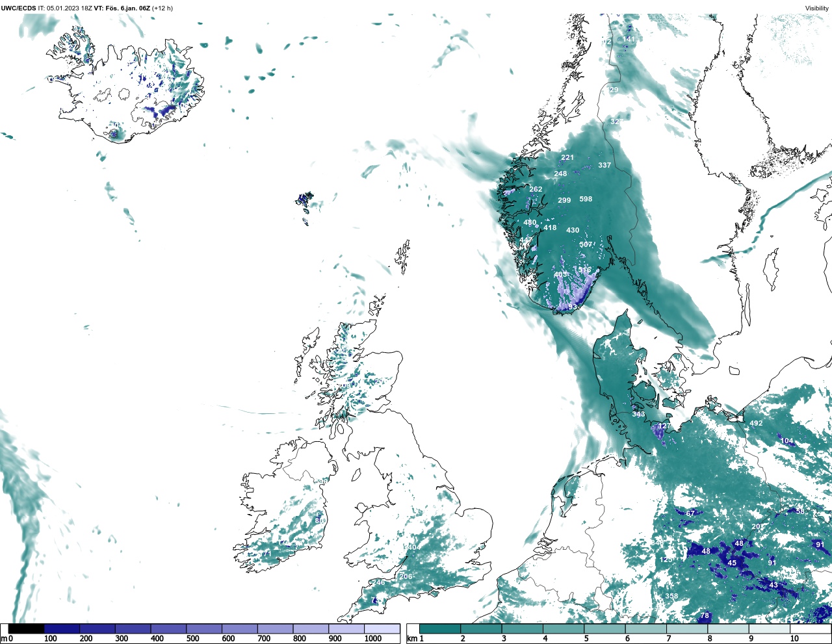
Task: Click the visibility value '141' in northern Scandinavia
Action: tap(629, 39)
